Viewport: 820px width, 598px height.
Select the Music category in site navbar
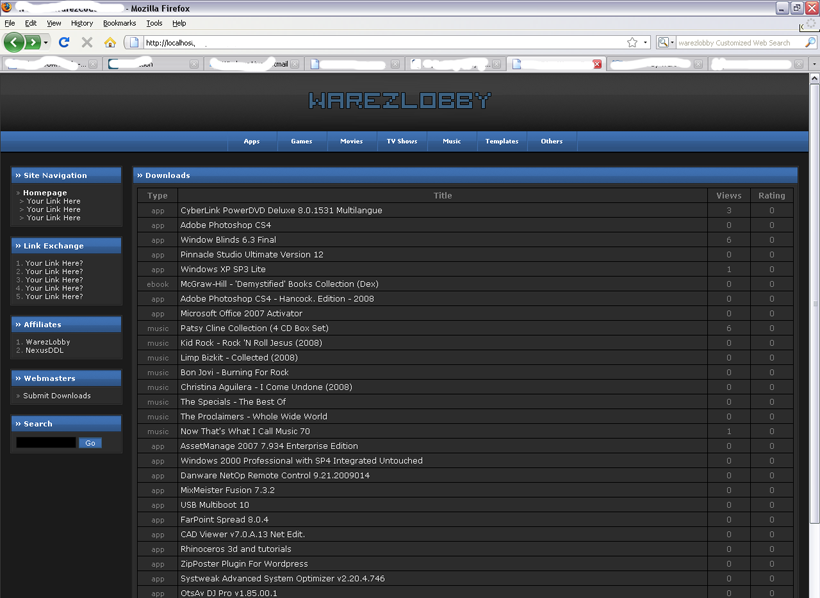point(451,141)
